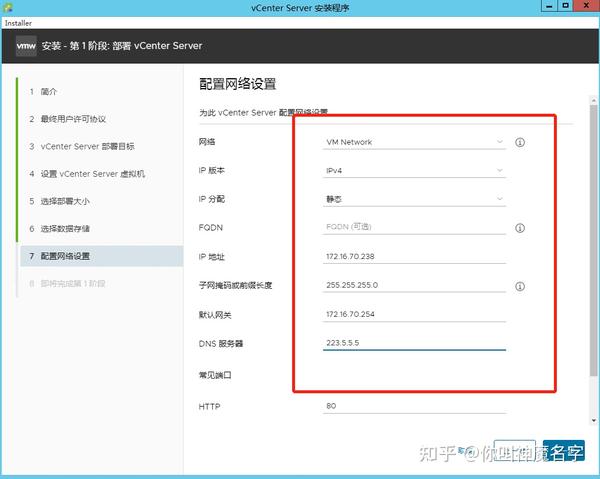Click the 配置网络设置 page heading
600x479 pixels.
[238, 84]
